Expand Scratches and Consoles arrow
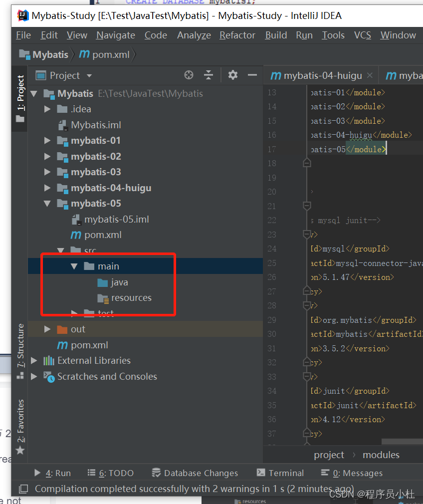This screenshot has height=504, width=423. point(34,376)
